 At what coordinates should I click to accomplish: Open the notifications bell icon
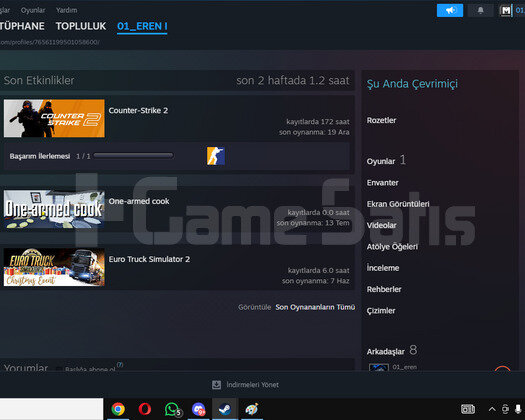point(480,10)
